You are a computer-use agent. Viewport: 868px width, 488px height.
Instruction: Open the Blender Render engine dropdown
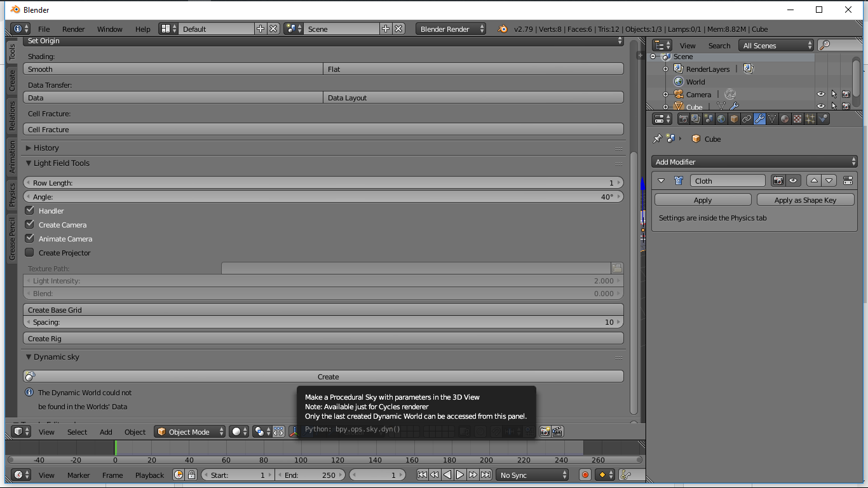(451, 29)
